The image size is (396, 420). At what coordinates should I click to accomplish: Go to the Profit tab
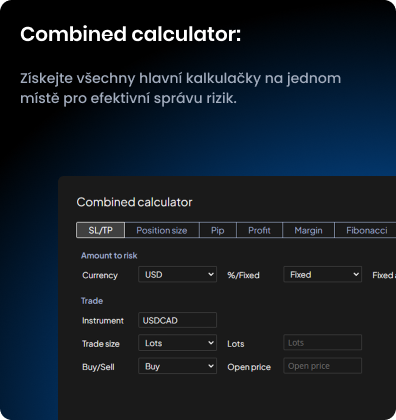tap(259, 230)
